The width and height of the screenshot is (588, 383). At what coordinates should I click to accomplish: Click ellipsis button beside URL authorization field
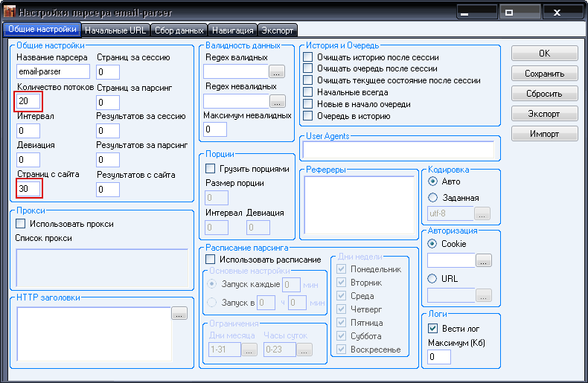483,296
